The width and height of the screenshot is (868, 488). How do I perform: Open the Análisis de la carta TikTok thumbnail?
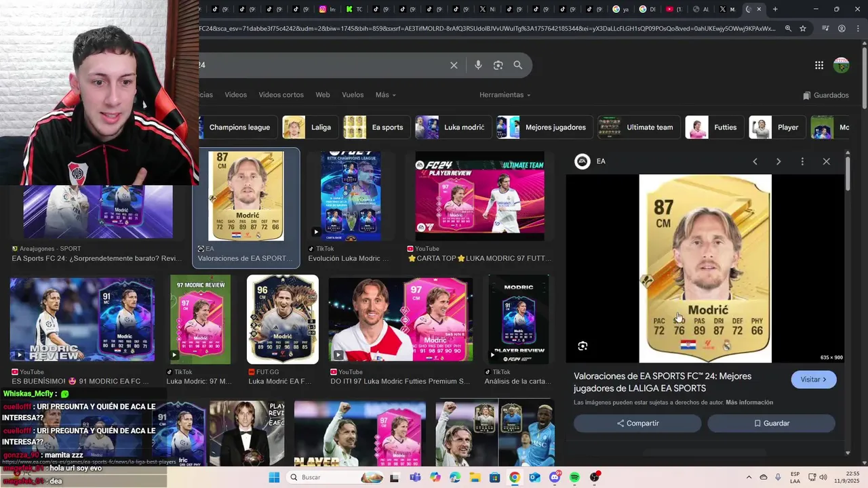pos(519,319)
